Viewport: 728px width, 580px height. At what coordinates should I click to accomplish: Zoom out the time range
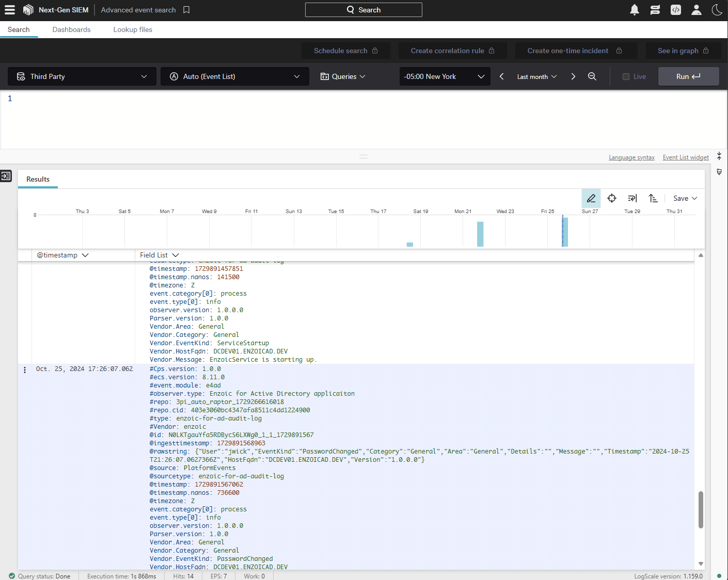pos(592,76)
